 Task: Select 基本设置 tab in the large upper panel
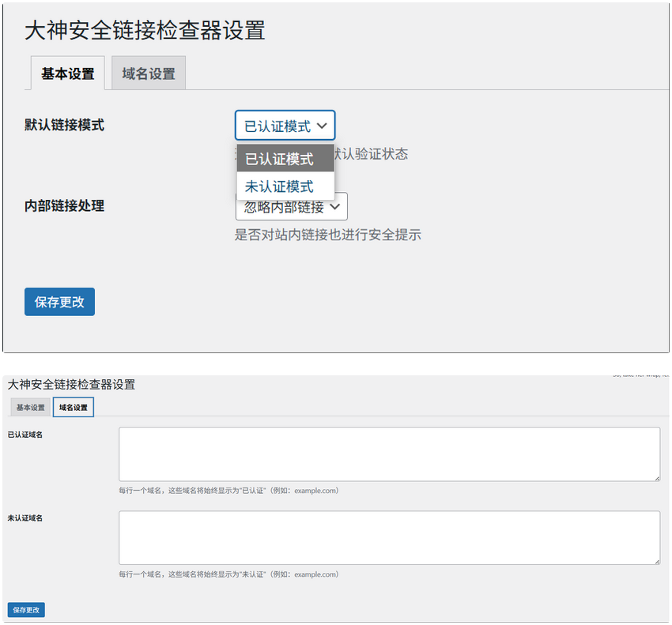coord(67,73)
